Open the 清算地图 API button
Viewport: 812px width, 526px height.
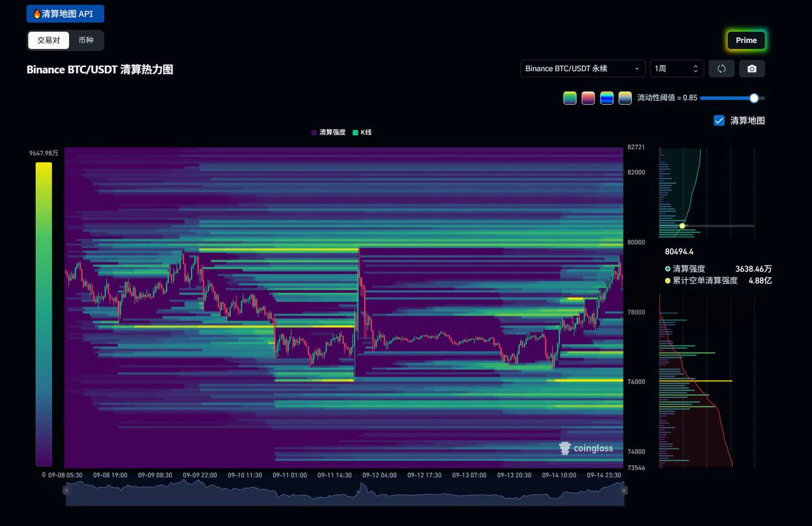coord(66,14)
